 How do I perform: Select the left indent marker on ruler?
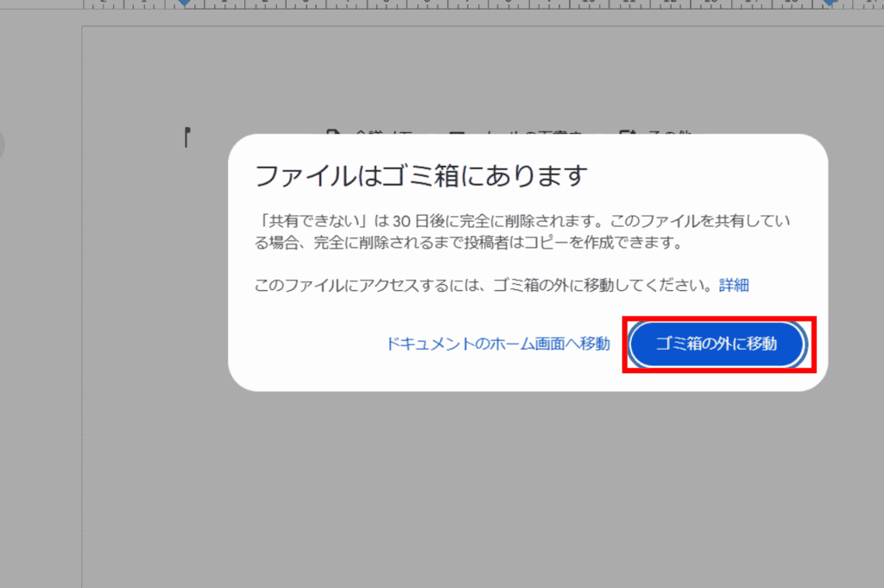pos(184,3)
